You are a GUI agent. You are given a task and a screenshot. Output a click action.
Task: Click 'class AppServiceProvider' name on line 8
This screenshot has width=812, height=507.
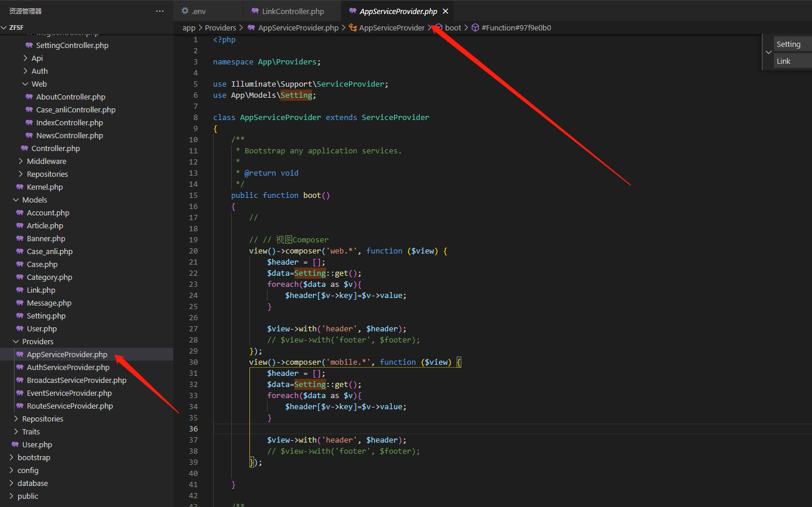click(280, 117)
